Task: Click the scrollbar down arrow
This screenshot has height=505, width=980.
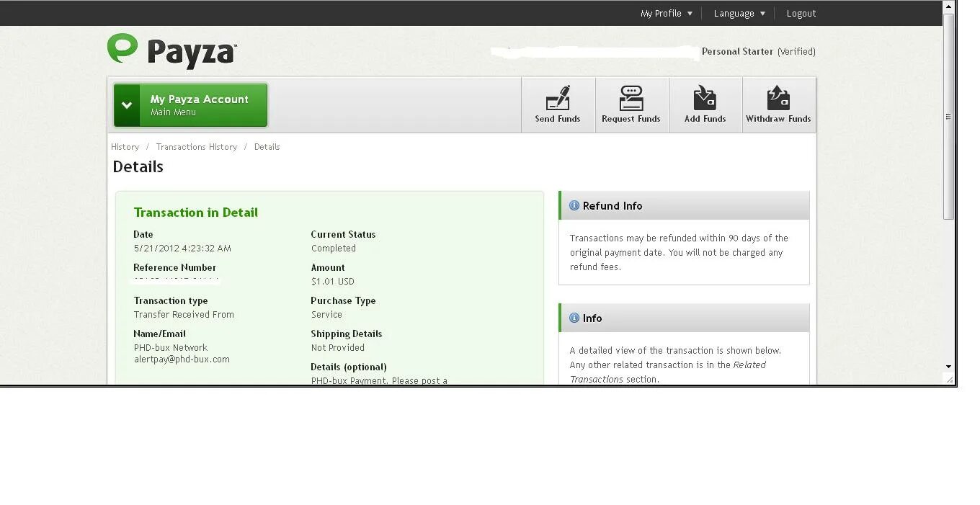Action: (x=949, y=367)
